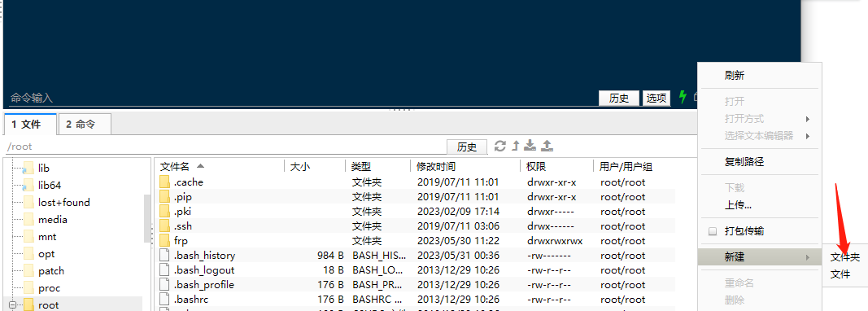Click the media folder icon in tree
The image size is (868, 311).
click(28, 220)
